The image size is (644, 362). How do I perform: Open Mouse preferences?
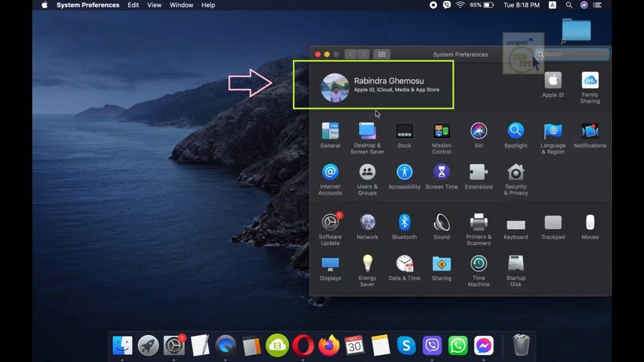(x=590, y=226)
